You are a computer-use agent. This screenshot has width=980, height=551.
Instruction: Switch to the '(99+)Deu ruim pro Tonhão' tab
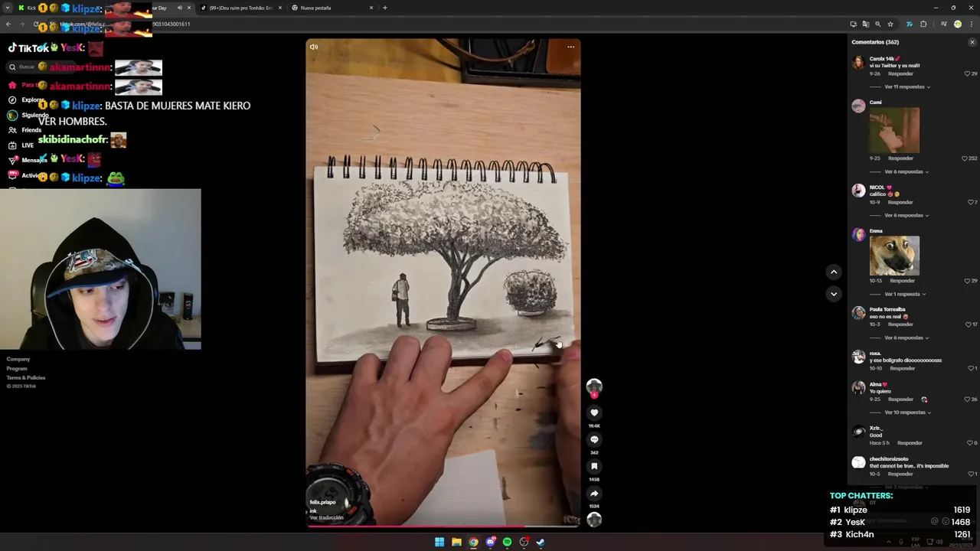(241, 8)
